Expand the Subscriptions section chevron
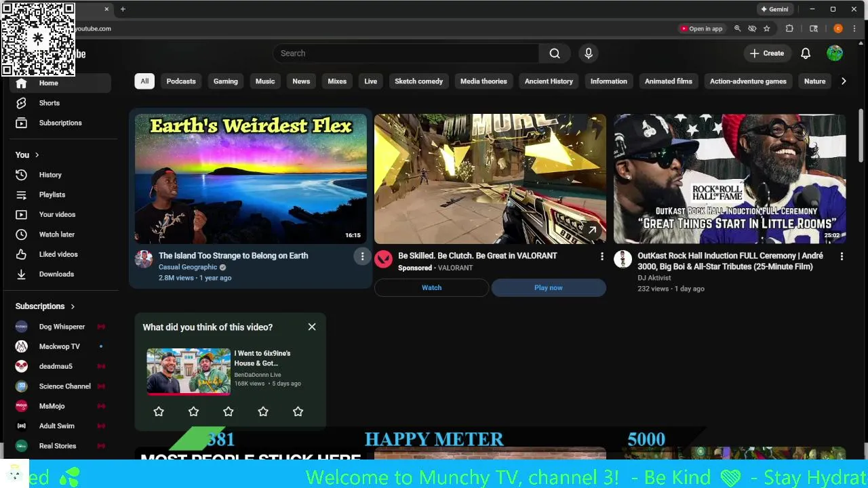 [x=73, y=306]
